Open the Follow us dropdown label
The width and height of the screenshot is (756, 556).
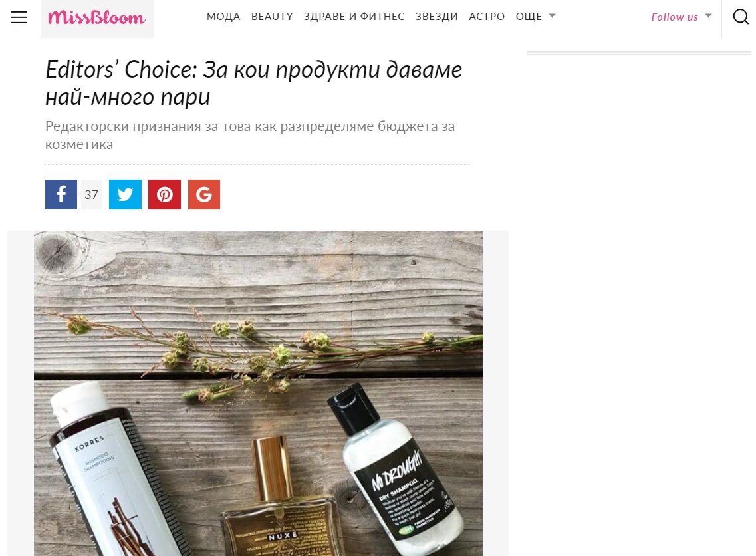click(674, 17)
